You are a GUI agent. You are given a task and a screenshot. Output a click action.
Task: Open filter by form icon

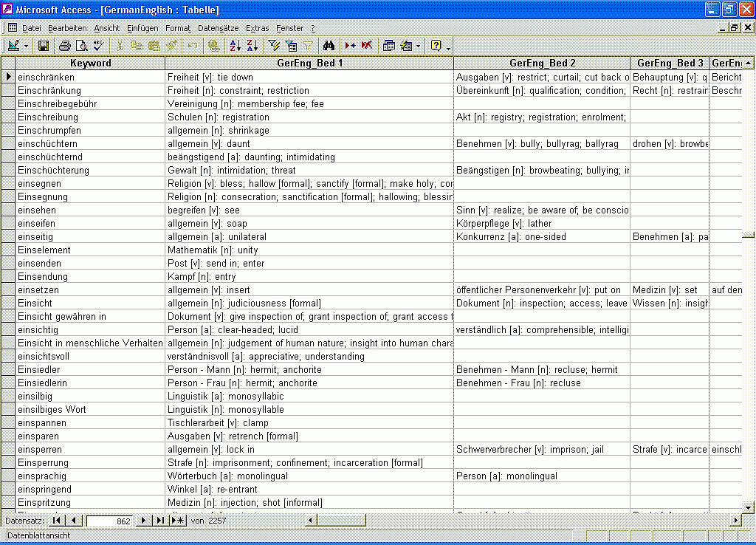pos(291,46)
